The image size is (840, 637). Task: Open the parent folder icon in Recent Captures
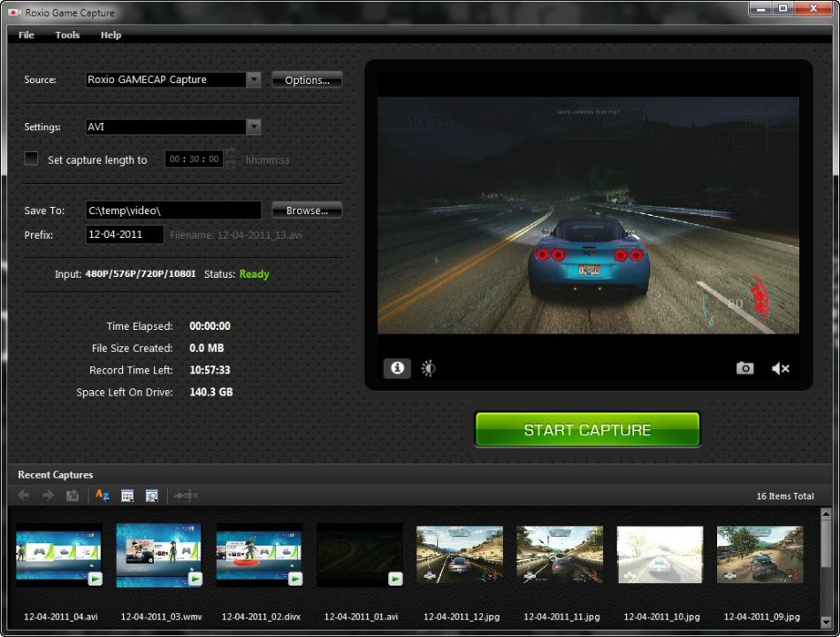73,495
